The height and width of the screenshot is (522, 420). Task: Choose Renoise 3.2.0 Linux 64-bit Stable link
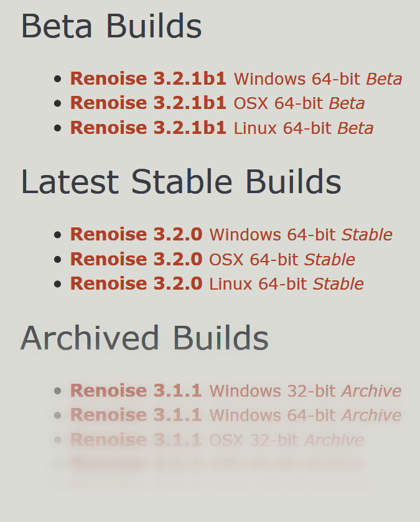pyautogui.click(x=217, y=284)
